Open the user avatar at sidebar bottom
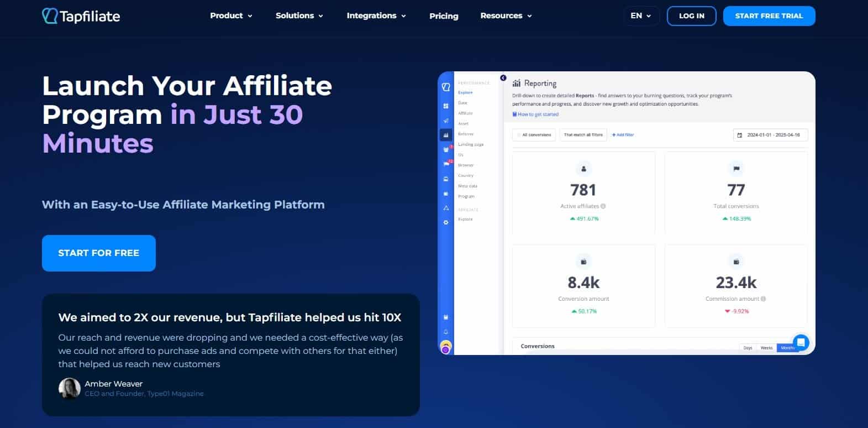868x428 pixels. coord(446,347)
